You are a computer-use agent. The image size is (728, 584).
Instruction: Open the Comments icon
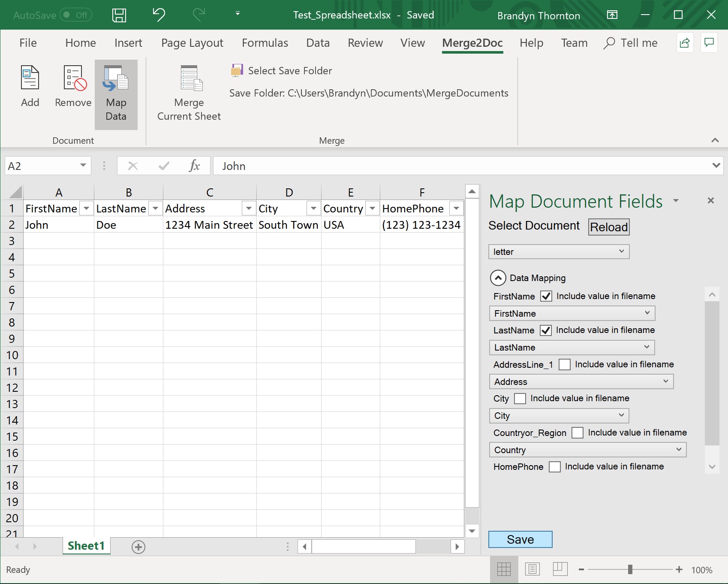(709, 42)
